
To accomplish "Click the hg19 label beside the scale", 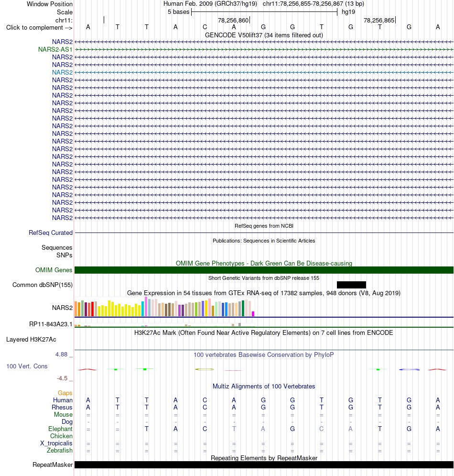I will pyautogui.click(x=348, y=12).
